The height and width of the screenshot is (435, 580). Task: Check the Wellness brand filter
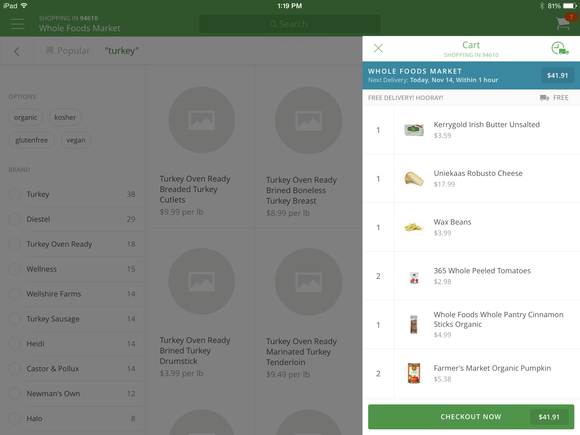15,269
